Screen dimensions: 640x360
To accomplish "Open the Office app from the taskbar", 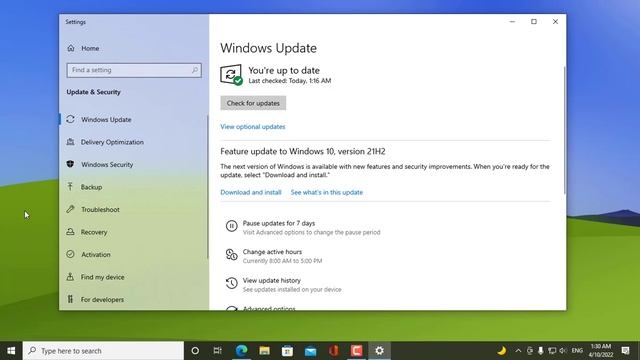I will [333, 351].
